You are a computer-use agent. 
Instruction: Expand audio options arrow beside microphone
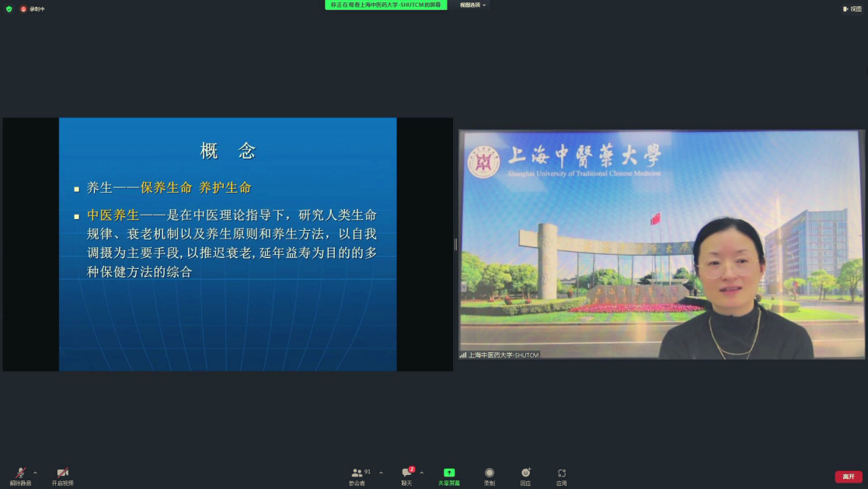35,473
